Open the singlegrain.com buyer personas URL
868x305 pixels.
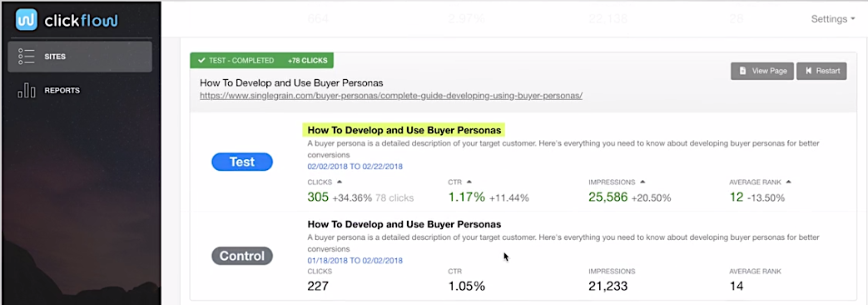pyautogui.click(x=391, y=95)
